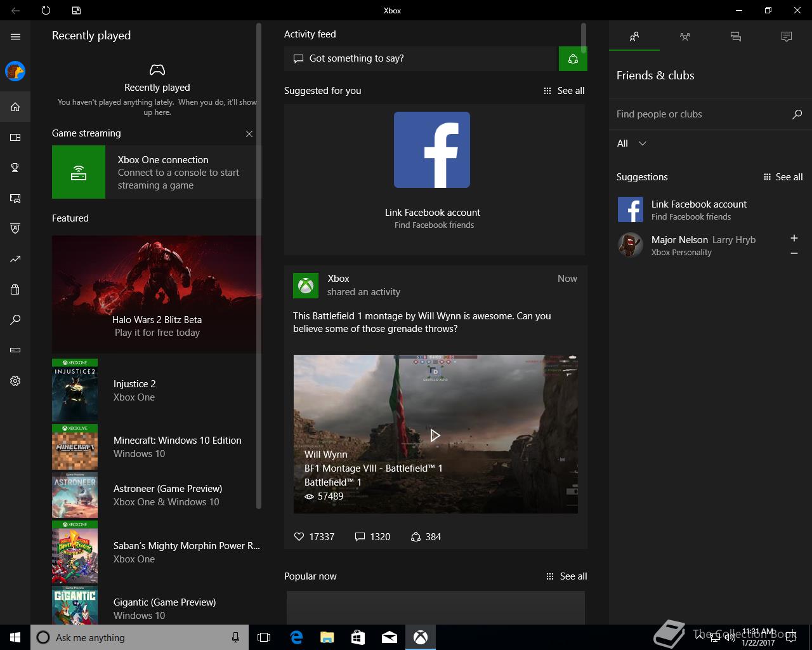Click See all in Suggested for you
This screenshot has width=812, height=650.
pyautogui.click(x=565, y=91)
